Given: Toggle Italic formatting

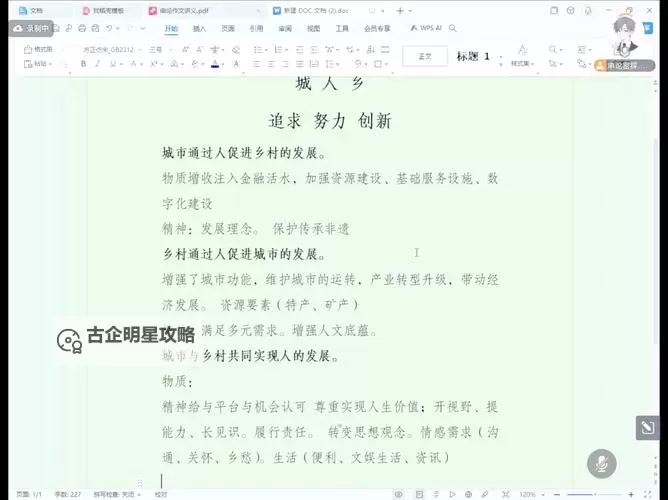Looking at the screenshot, I should pos(97,64).
